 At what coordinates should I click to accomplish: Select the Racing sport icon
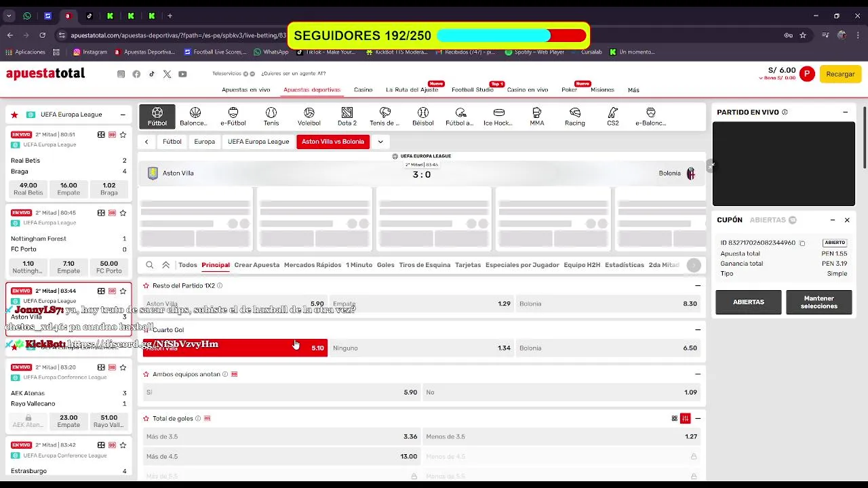575,117
